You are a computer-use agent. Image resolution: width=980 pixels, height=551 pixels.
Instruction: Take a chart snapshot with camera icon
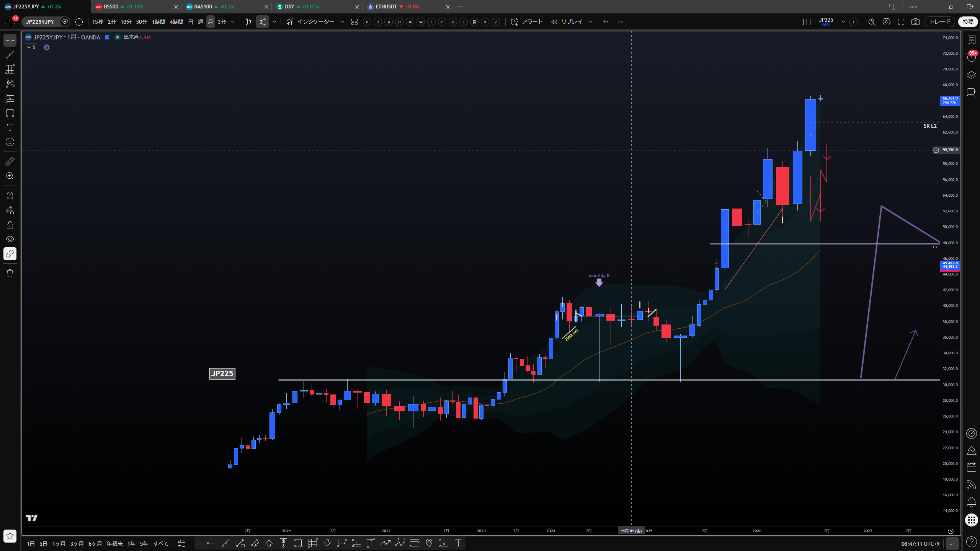[x=915, y=22]
